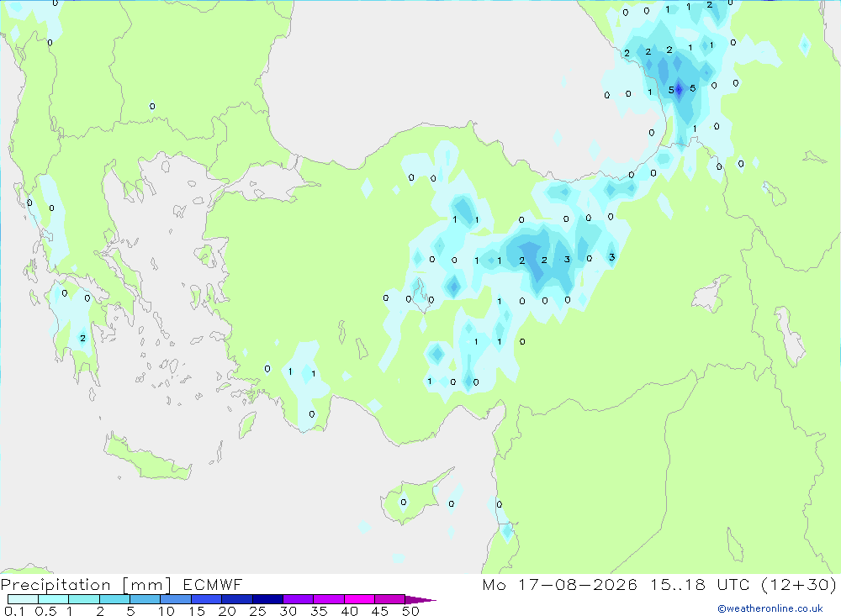The image size is (841, 616).
Task: Click the over-50 arrow tip of legend
Action: [420, 599]
